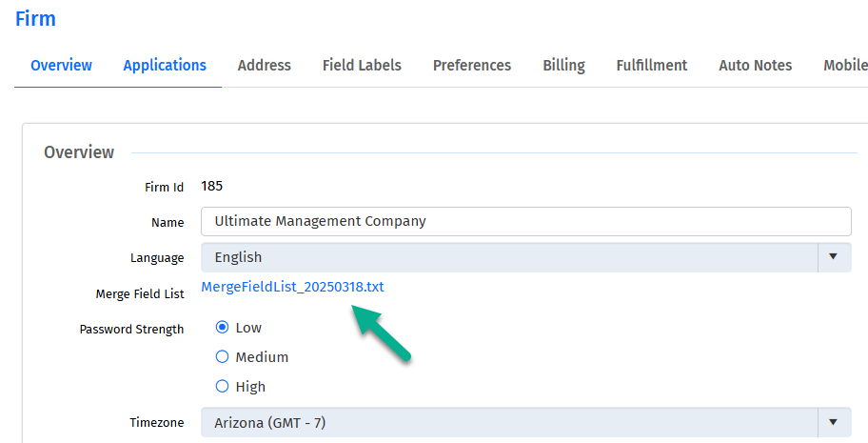
Task: Click the Firm Id label
Action: tap(164, 187)
